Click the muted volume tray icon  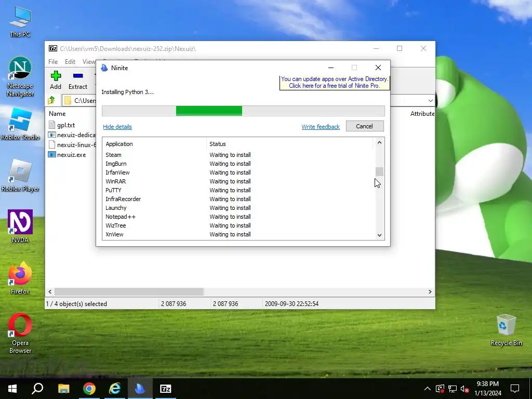[465, 389]
